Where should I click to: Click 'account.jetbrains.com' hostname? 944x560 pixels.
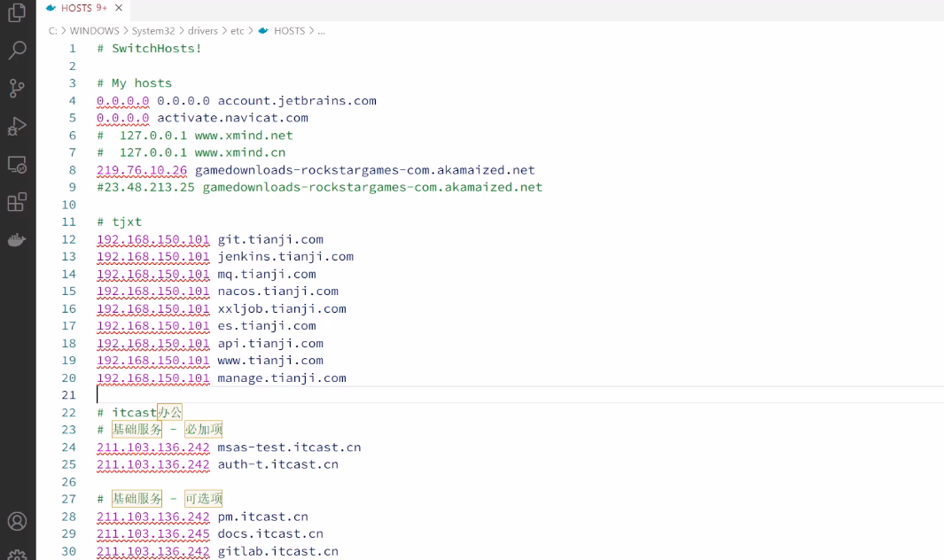[297, 100]
